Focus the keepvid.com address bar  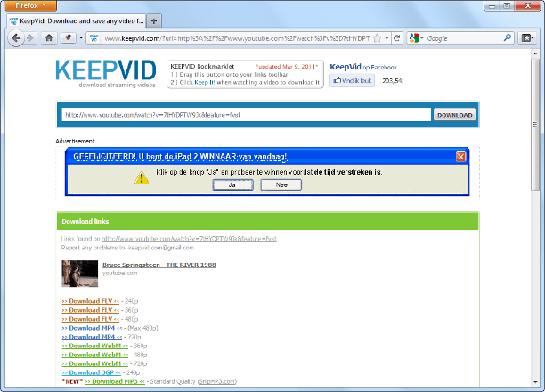[237, 38]
